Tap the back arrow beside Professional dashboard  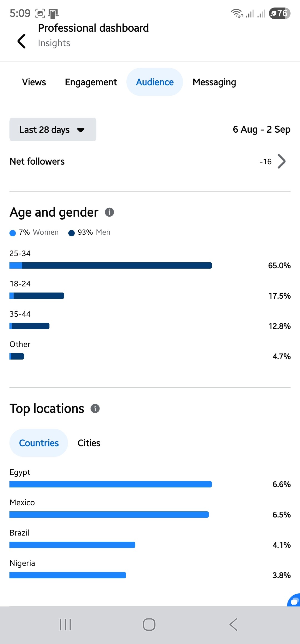coord(22,41)
